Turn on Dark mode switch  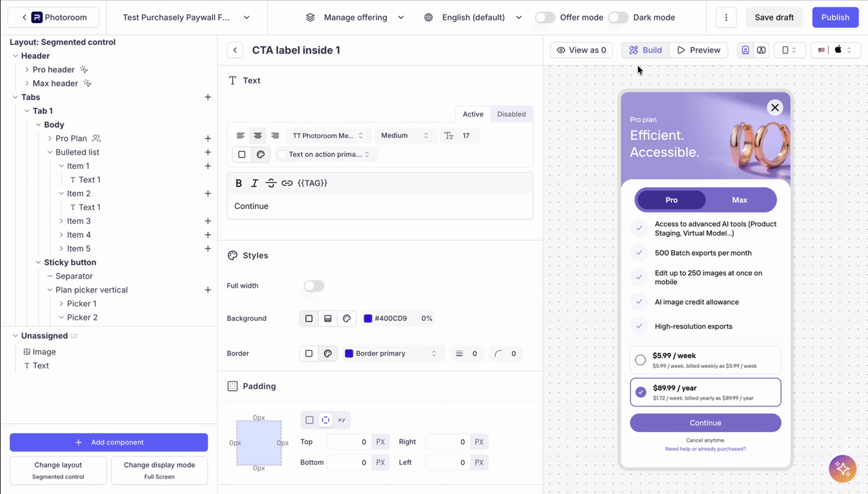click(618, 18)
